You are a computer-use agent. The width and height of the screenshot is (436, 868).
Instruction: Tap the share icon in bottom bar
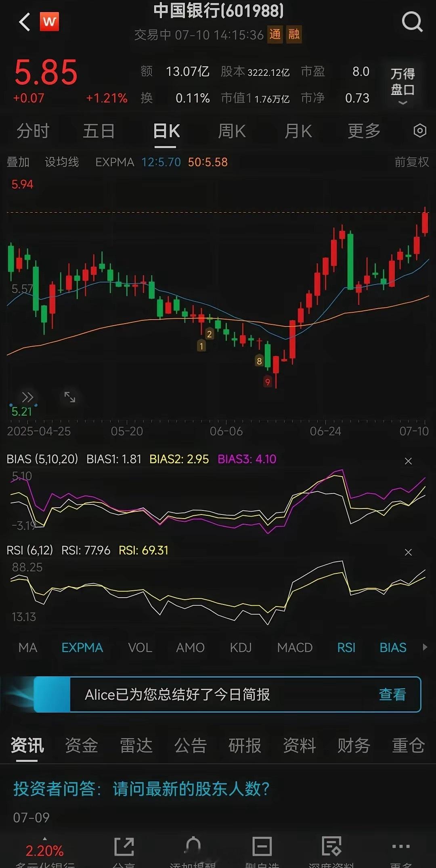tap(124, 847)
